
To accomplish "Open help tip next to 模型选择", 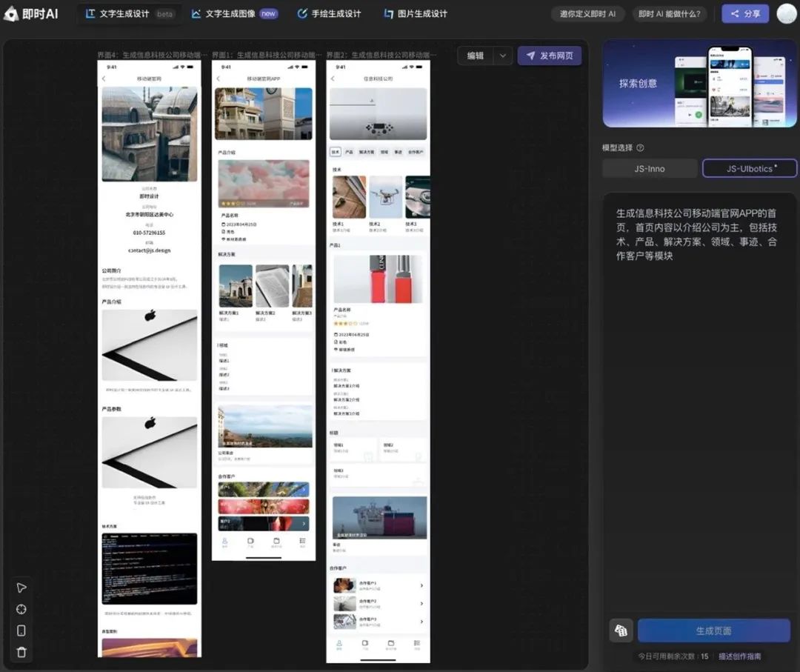I will tap(641, 147).
